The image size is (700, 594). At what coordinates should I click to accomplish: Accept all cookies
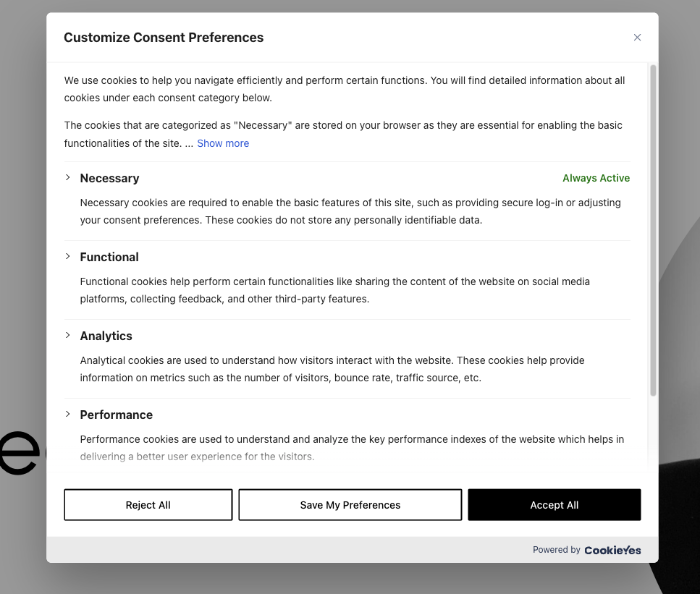[554, 505]
